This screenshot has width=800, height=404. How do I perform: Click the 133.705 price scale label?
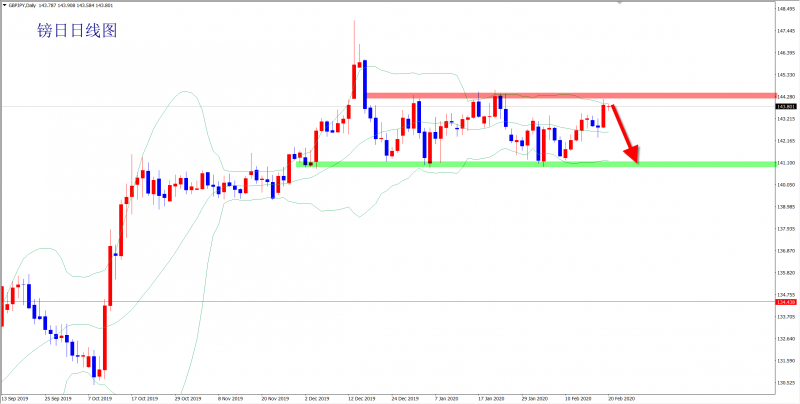coord(785,317)
